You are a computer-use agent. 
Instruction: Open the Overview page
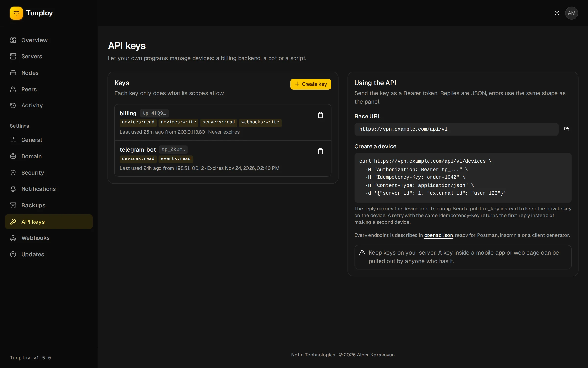pos(49,40)
